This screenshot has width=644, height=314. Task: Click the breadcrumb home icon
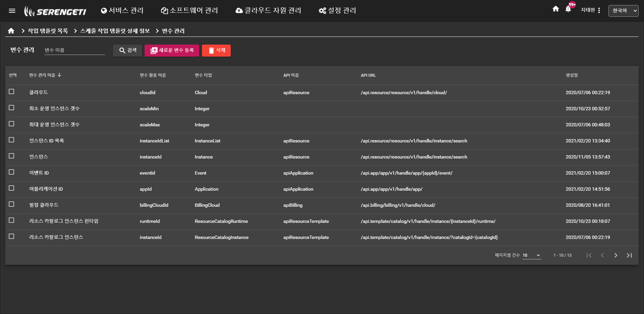11,31
